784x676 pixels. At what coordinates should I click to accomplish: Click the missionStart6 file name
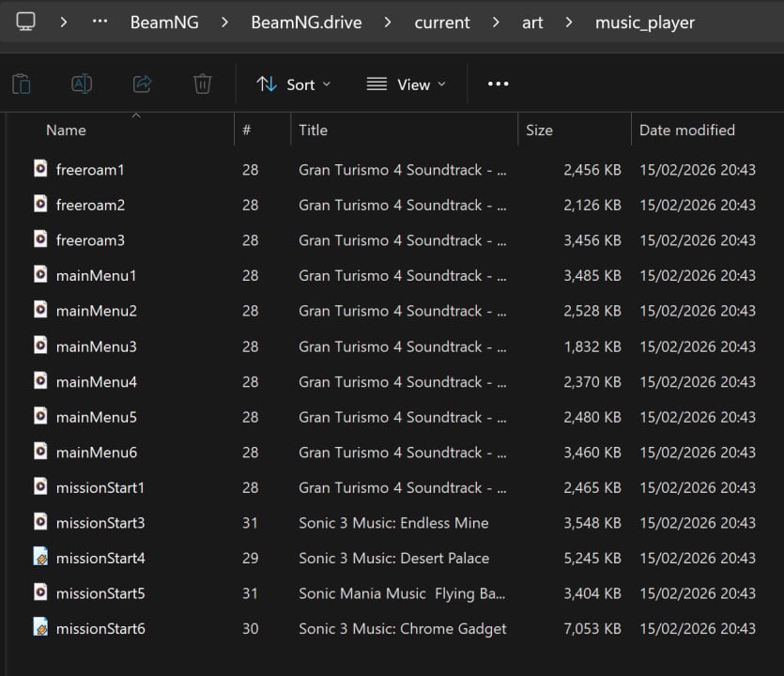100,628
